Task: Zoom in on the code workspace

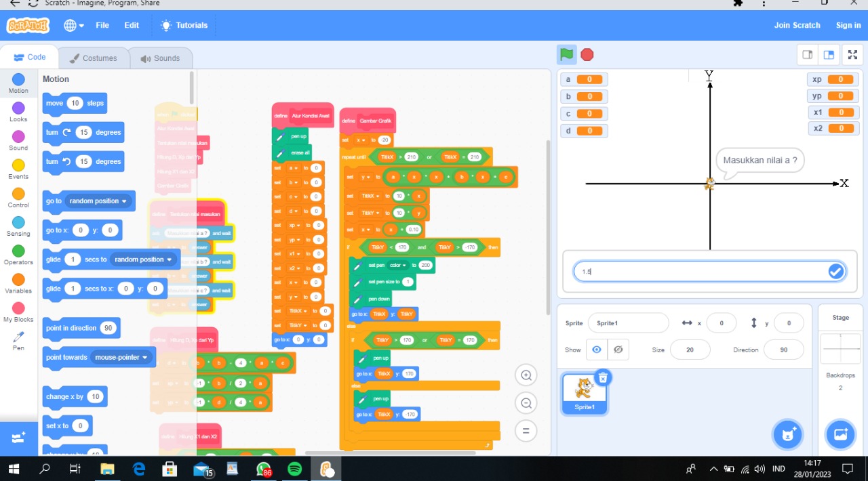Action: [526, 375]
